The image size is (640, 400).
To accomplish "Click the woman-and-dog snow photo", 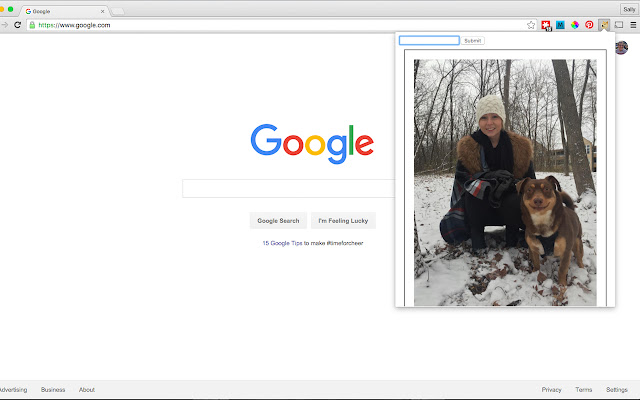I will pos(505,182).
